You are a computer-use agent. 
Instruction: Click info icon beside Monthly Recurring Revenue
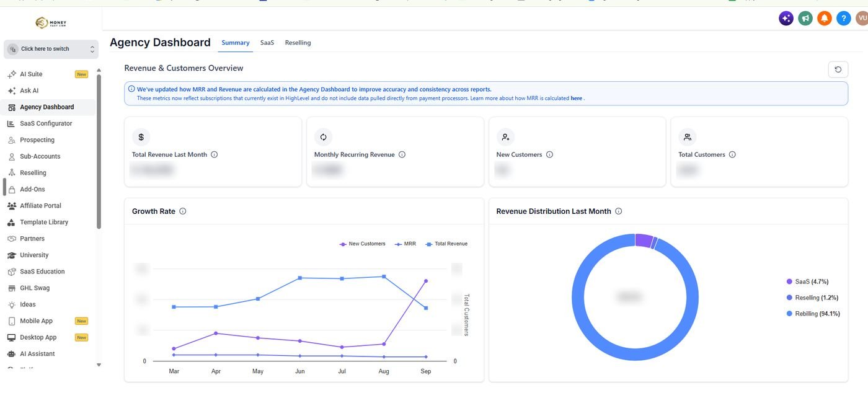[402, 154]
